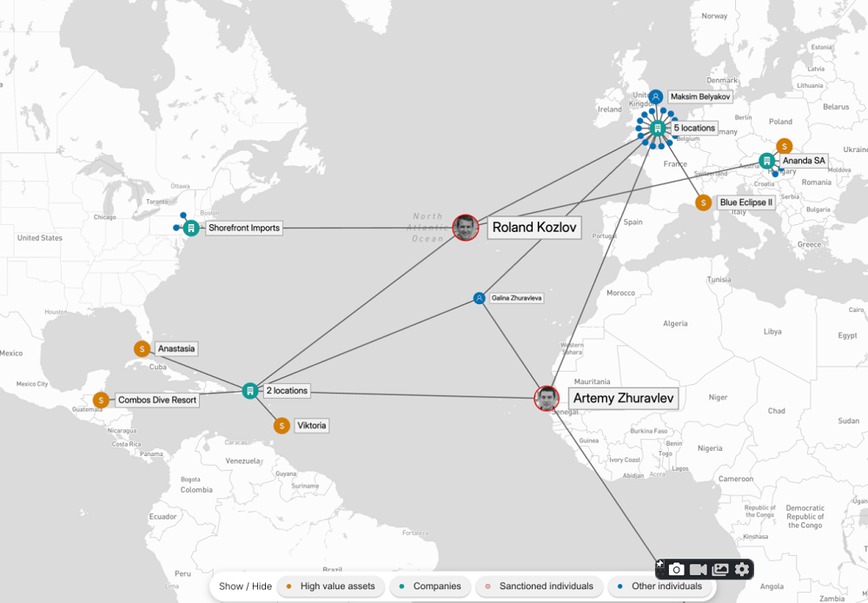Start video recording with camcorder icon
The width and height of the screenshot is (868, 603).
(698, 569)
